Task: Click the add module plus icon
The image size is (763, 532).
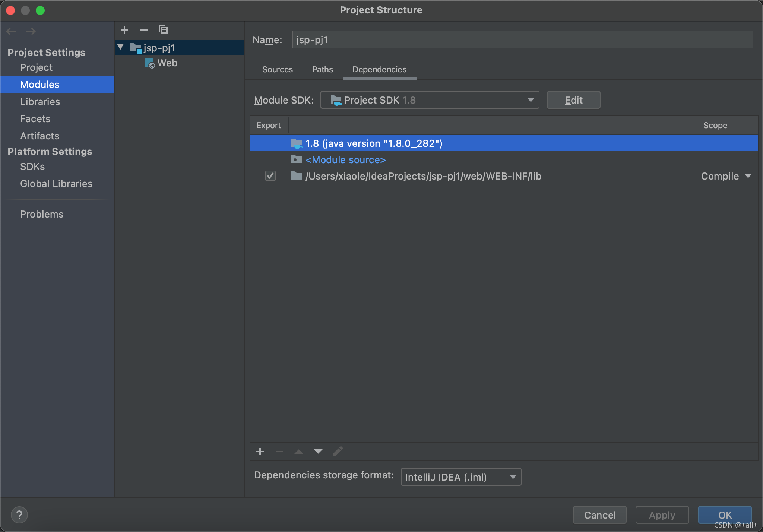Action: [x=124, y=30]
